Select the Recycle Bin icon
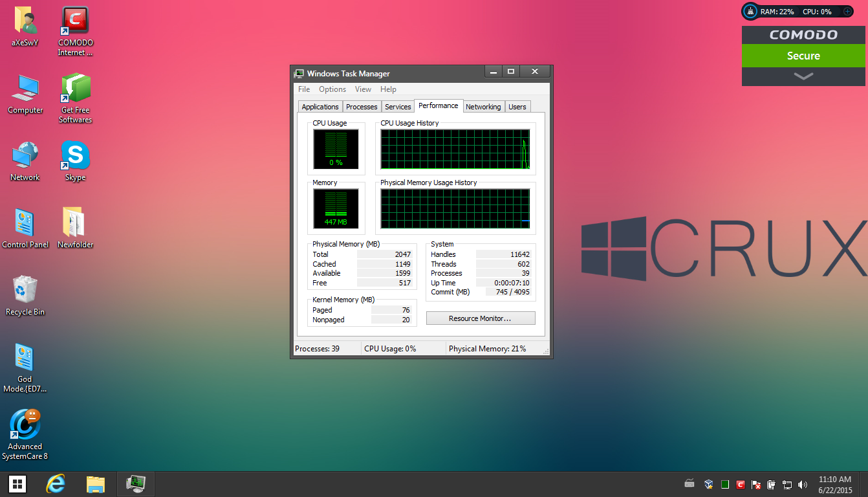 pos(25,296)
